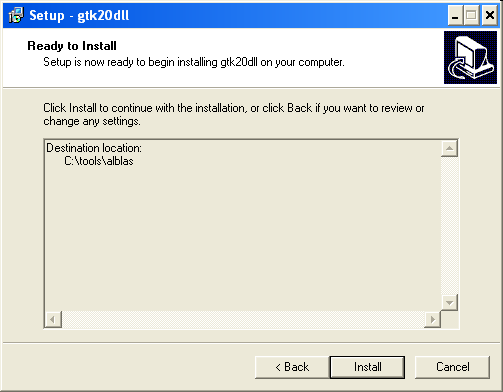Go back with the Back button
503x392 pixels.
292,367
